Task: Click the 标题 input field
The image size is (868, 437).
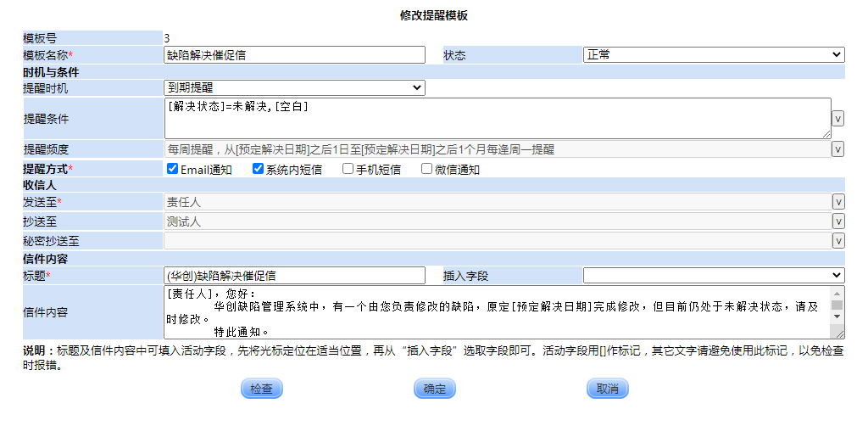Action: pos(294,275)
